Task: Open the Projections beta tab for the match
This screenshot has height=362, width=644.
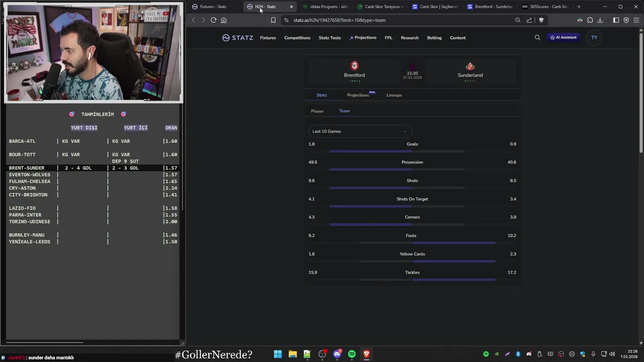Action: [x=358, y=95]
